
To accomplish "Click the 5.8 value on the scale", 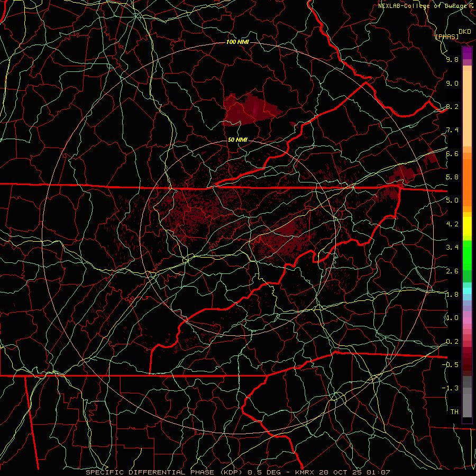I will [x=452, y=177].
